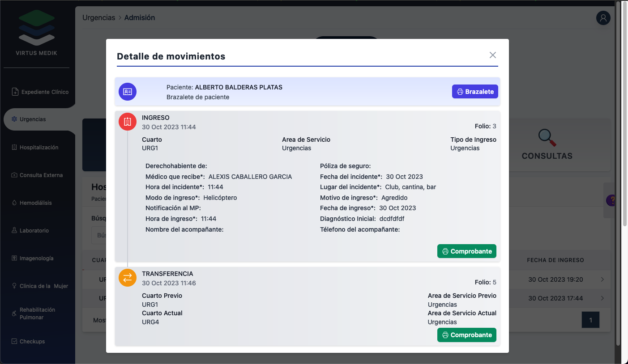Screen dimensions: 628x364
Task: Go to Hospitalización section
Action: (x=38, y=148)
